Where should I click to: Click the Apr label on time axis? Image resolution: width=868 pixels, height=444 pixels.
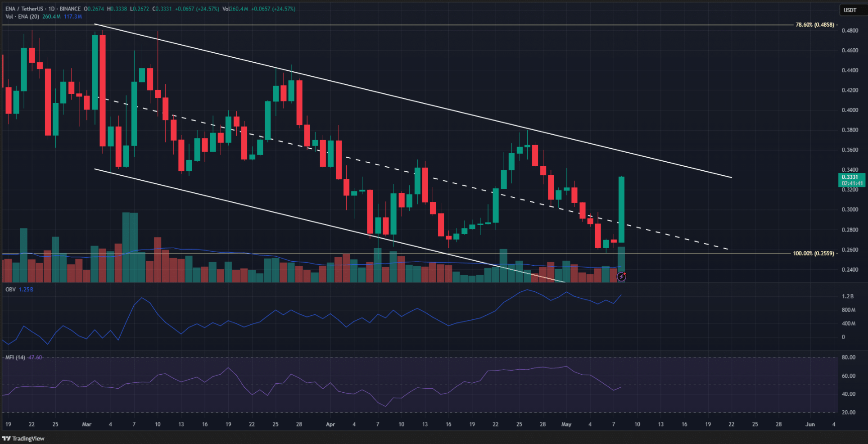330,424
